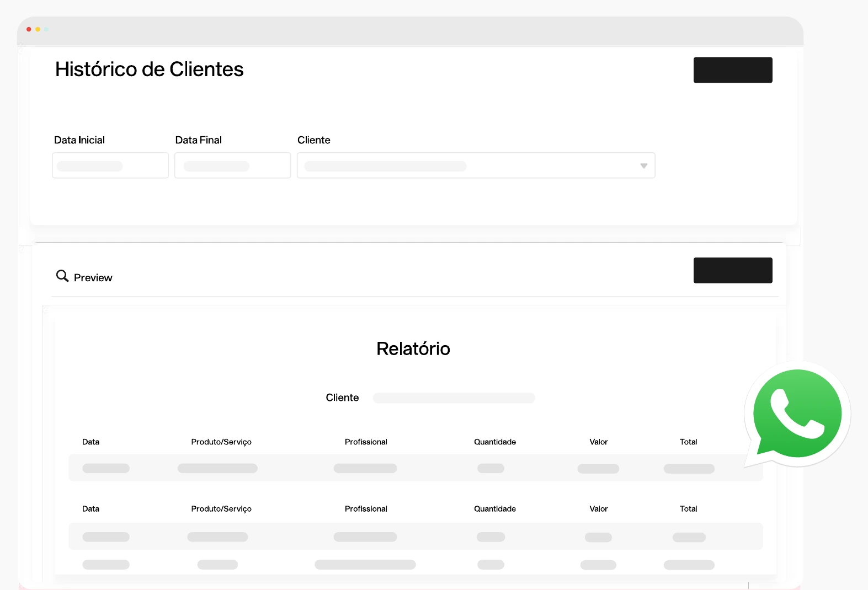
Task: Click the Data Inicial label
Action: (79, 140)
